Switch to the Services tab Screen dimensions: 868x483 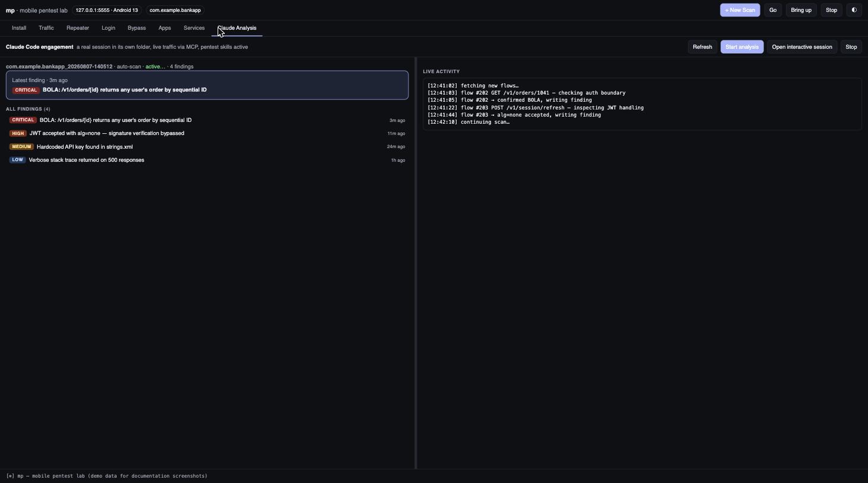click(x=194, y=28)
